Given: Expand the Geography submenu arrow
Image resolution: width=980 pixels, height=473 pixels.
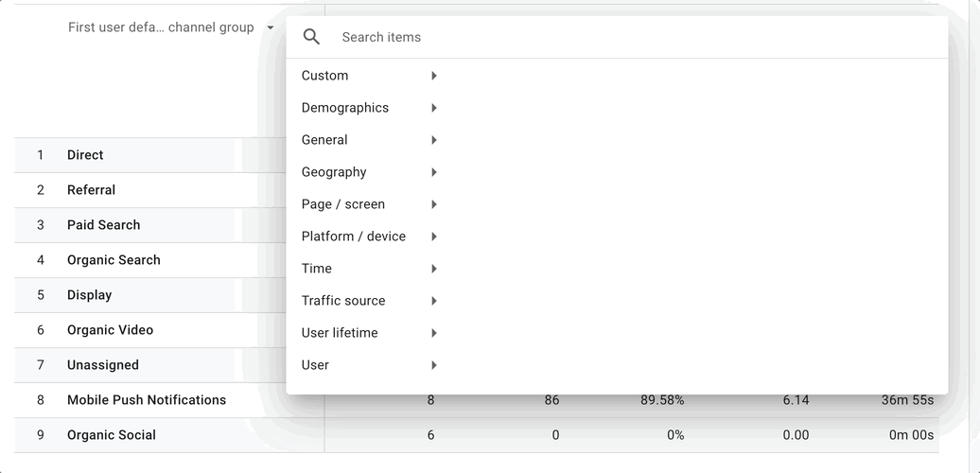Looking at the screenshot, I should 434,172.
